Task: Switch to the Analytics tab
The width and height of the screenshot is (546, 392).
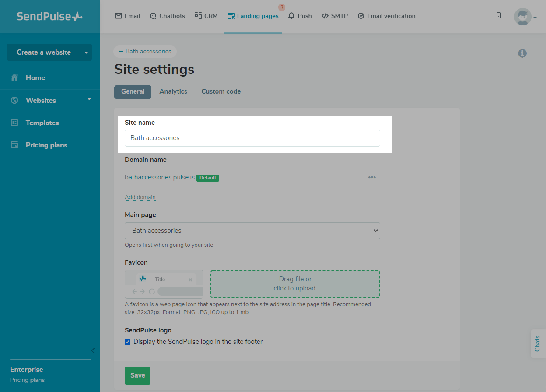Action: tap(173, 91)
